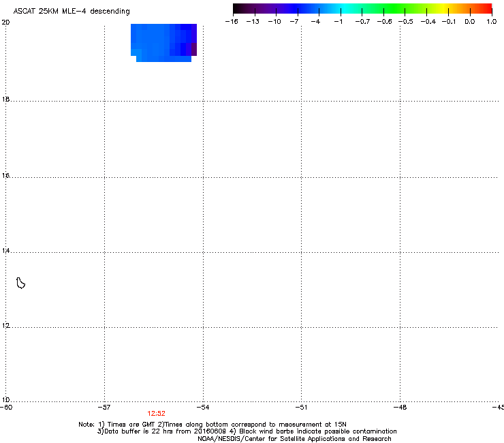Click the -1 color bar label
The image size is (504, 443).
(x=338, y=22)
